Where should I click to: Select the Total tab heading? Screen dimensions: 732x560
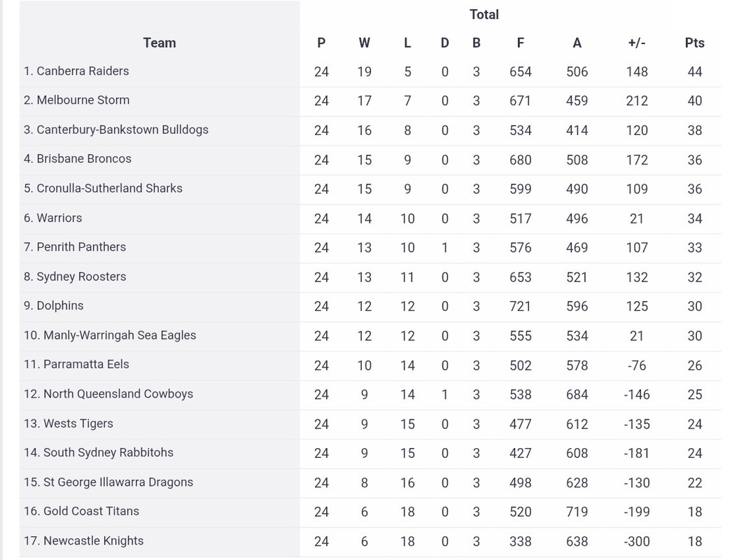coord(484,14)
